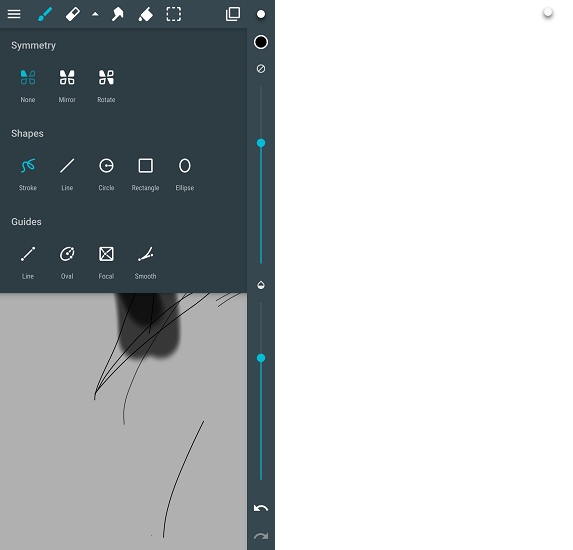Collapse the tool options panel arrow
Viewport: 573px width, 550px height.
(95, 14)
